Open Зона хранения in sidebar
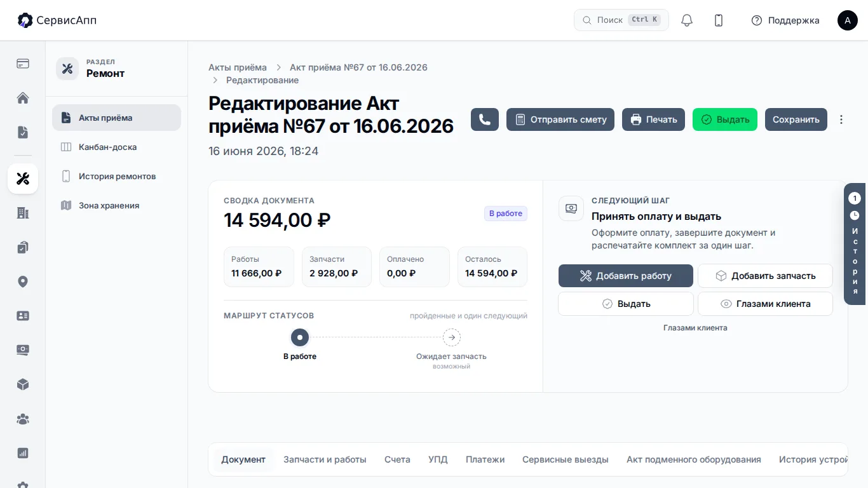Image resolution: width=868 pixels, height=488 pixels. pos(116,205)
